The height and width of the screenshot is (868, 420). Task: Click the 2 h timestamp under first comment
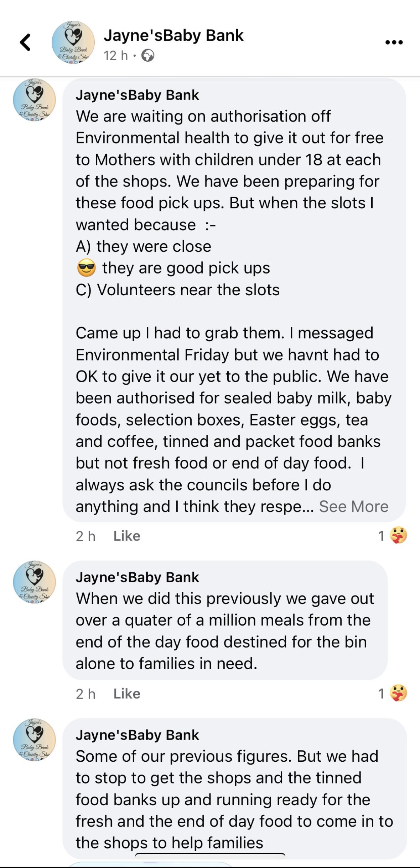pos(85,536)
